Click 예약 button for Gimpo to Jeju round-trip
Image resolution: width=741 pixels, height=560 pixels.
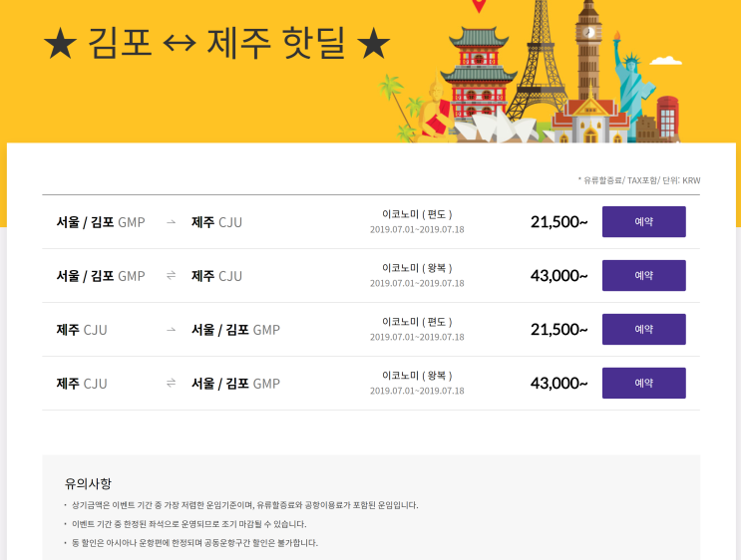click(643, 275)
